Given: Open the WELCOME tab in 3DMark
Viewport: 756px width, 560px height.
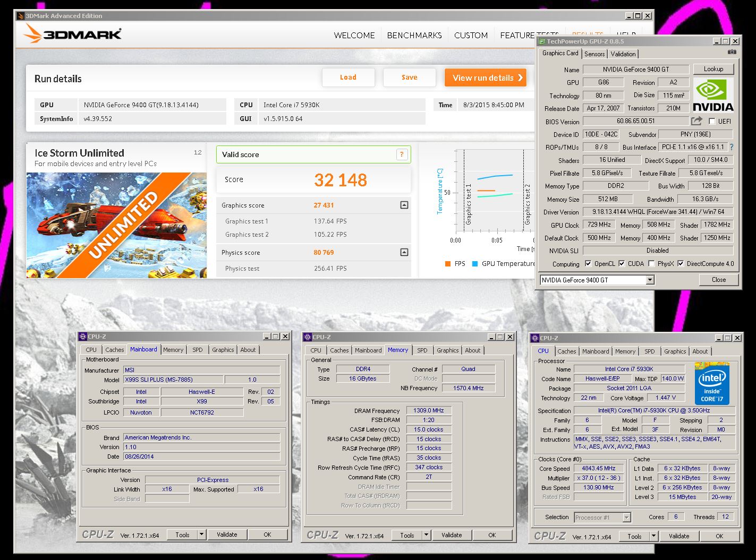Looking at the screenshot, I should click(354, 36).
